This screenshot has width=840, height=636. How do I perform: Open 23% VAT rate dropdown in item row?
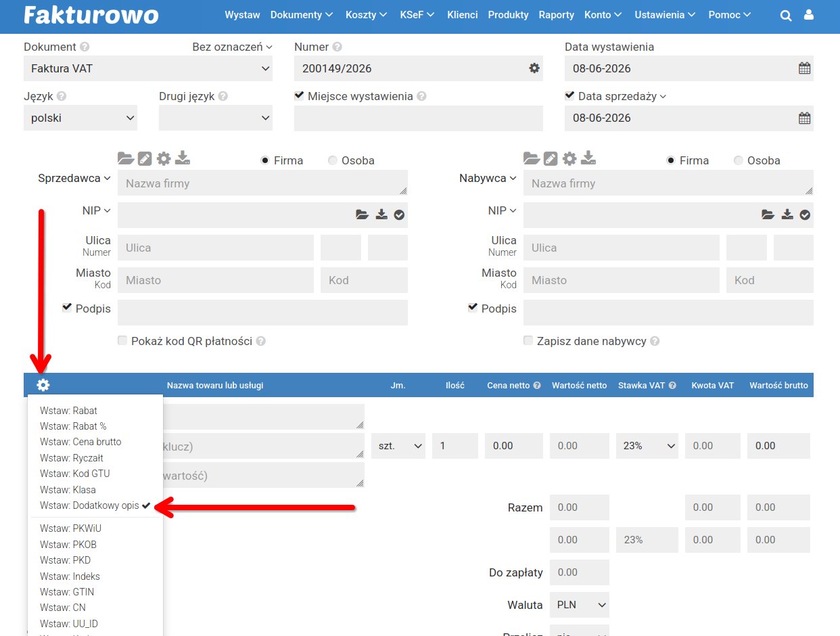point(647,446)
